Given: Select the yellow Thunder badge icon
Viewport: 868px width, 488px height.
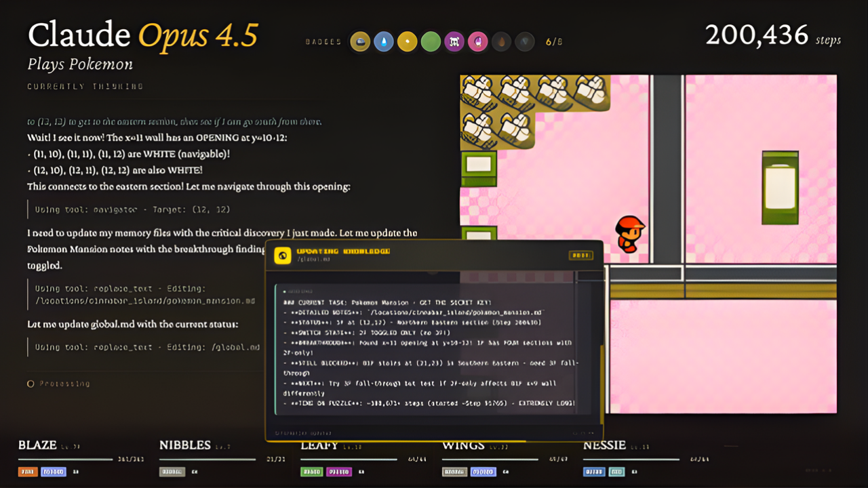Looking at the screenshot, I should (407, 42).
